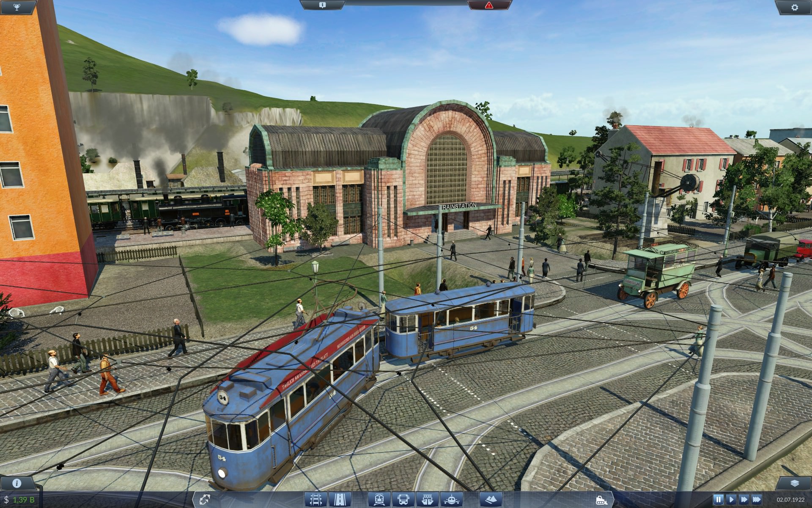Screen dimensions: 812x508
Task: Open the achievements trophy menu
Action: tap(16, 7)
